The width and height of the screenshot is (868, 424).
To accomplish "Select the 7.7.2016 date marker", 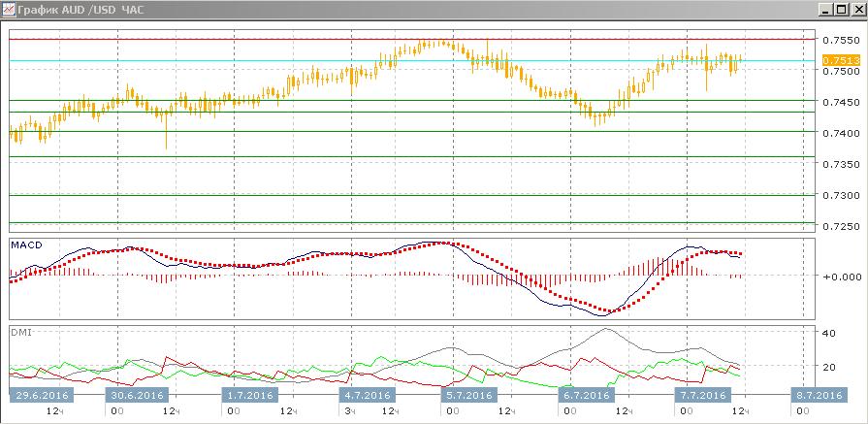I will click(x=702, y=396).
